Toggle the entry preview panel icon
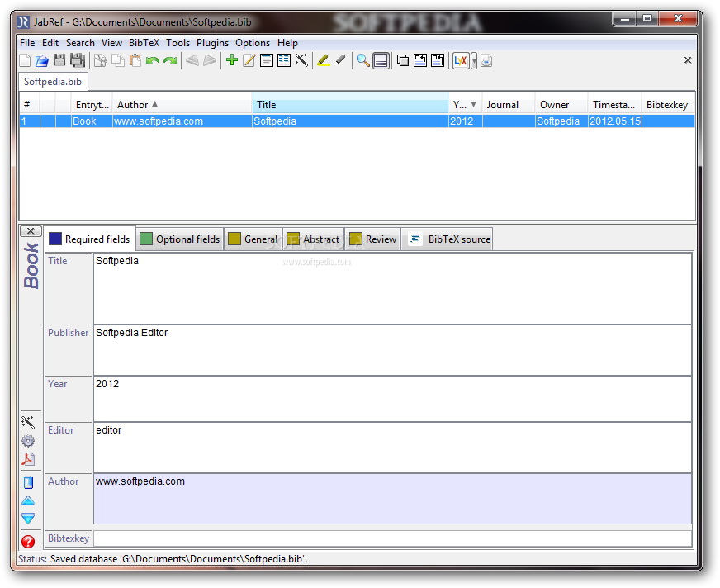Screen dimensions: 720x588 pos(381,60)
